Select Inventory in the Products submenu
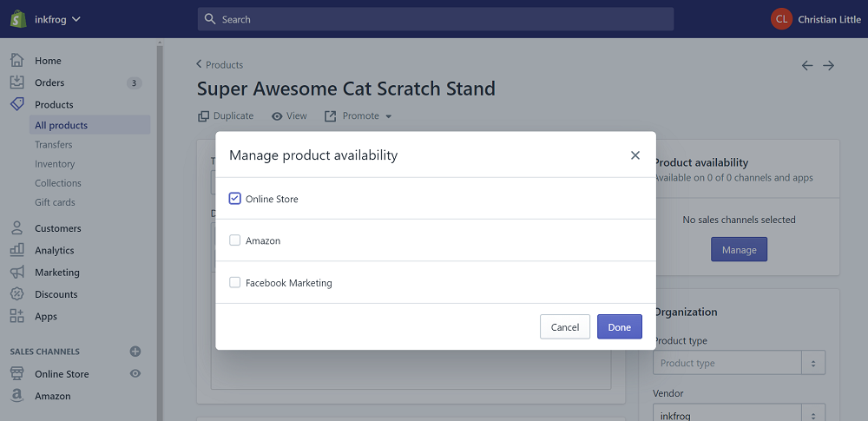The width and height of the screenshot is (868, 421). click(x=55, y=164)
